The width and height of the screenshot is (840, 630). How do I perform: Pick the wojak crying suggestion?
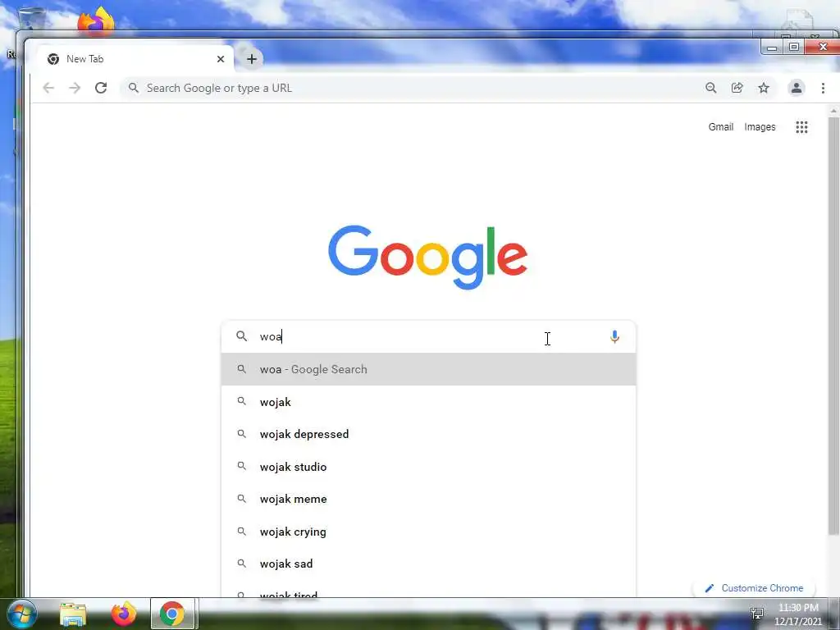(428, 532)
